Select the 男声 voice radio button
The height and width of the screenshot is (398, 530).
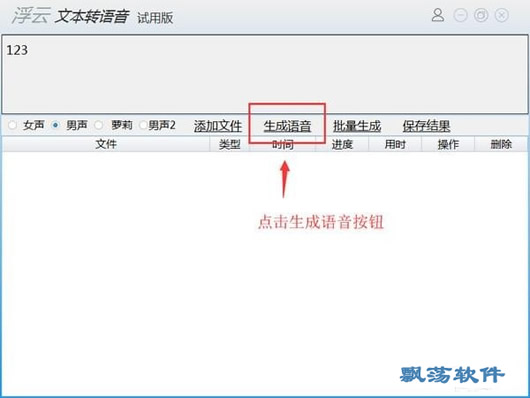pos(55,125)
